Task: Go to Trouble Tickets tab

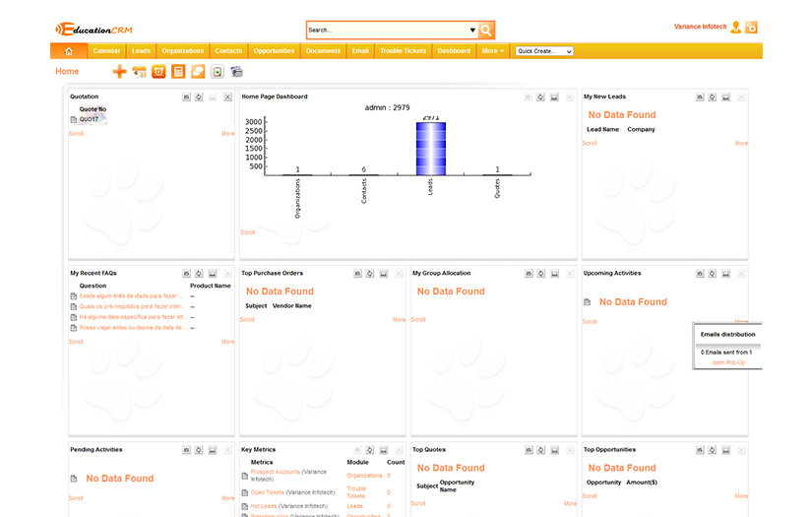Action: click(403, 51)
